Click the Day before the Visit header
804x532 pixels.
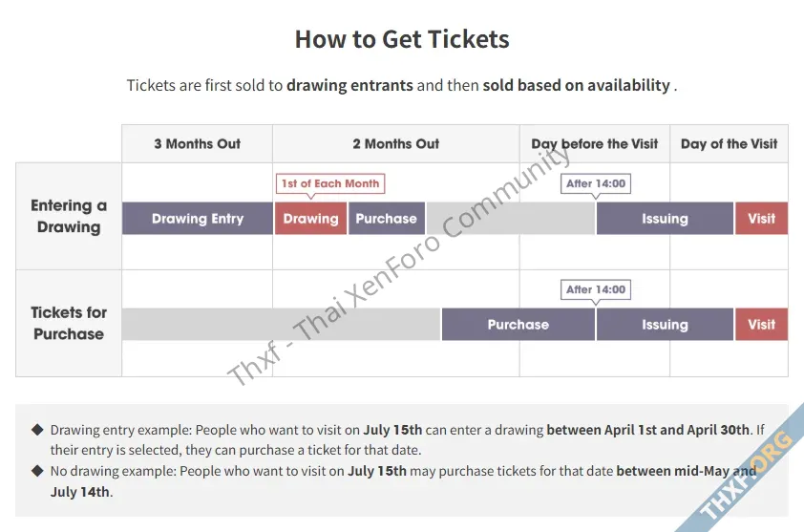[x=595, y=143]
